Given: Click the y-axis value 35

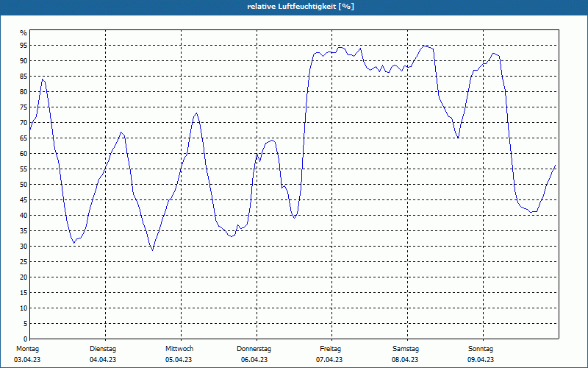Looking at the screenshot, I should tap(24, 231).
